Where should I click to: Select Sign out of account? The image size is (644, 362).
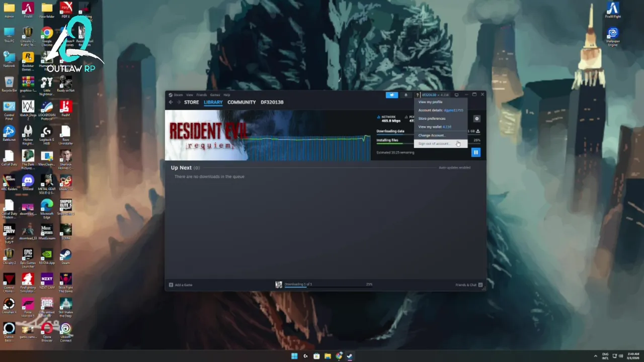(441, 144)
